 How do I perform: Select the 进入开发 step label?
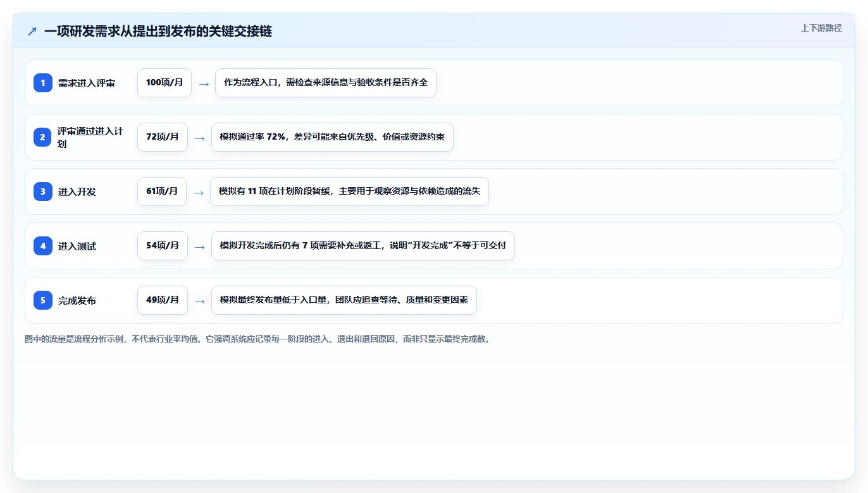[x=77, y=192]
